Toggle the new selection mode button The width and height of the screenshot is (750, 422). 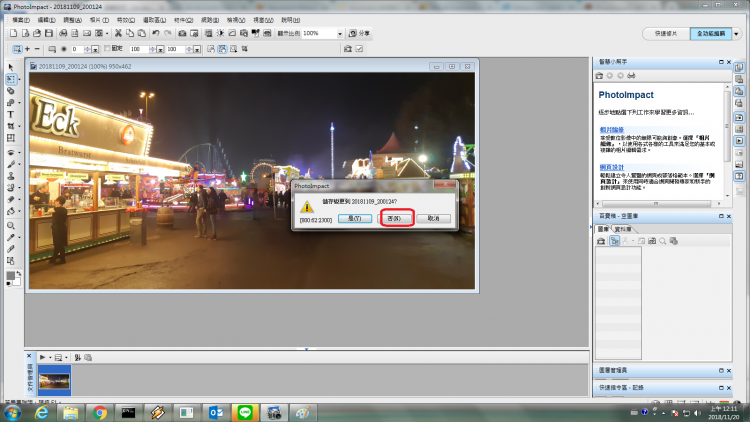pyautogui.click(x=17, y=49)
